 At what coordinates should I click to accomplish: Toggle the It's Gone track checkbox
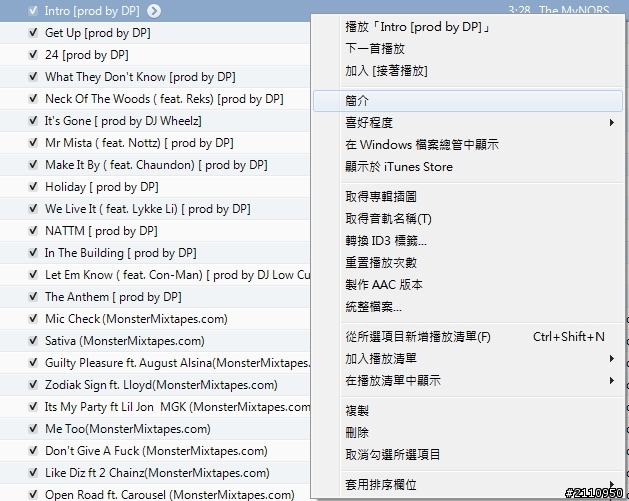pos(33,121)
